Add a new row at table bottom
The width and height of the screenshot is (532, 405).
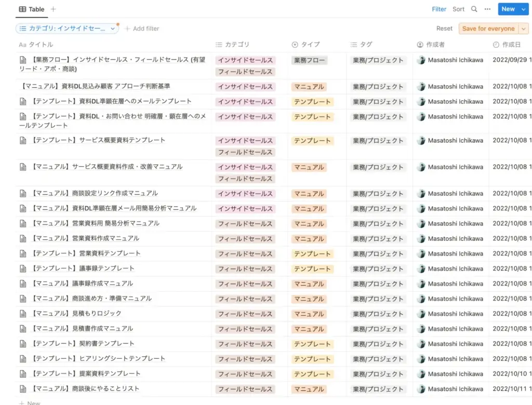click(30, 402)
